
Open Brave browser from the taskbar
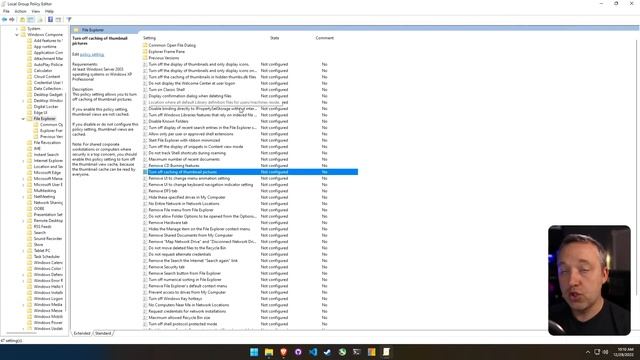click(283, 352)
